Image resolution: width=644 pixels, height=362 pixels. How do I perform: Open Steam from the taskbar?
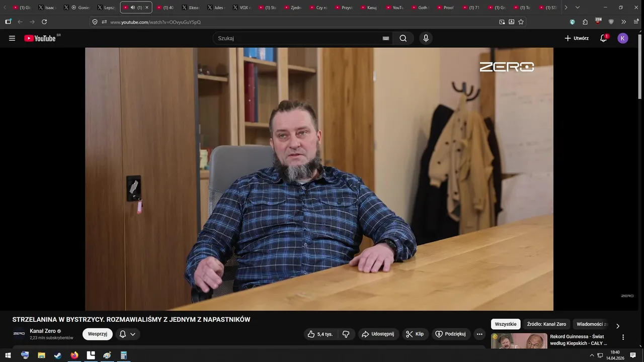click(x=58, y=355)
